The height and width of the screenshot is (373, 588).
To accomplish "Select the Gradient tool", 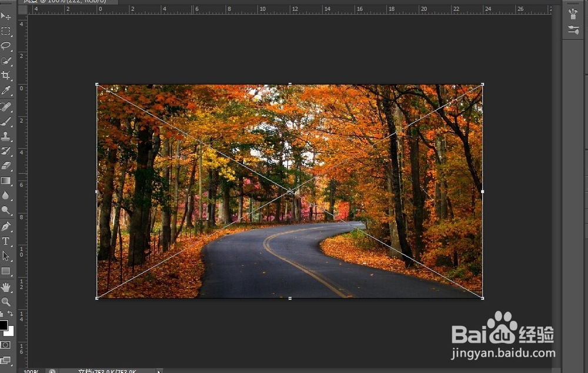I will 6,181.
